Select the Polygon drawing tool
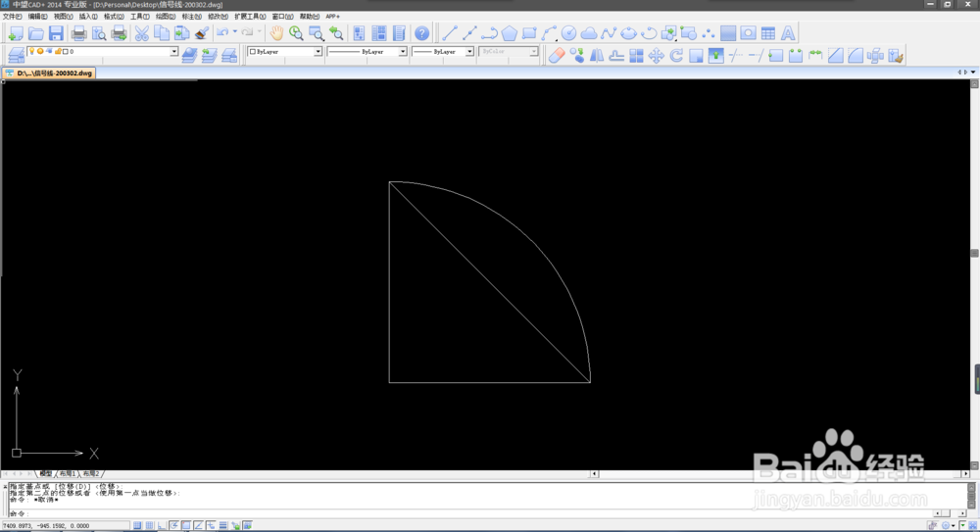The height and width of the screenshot is (532, 980). point(510,33)
